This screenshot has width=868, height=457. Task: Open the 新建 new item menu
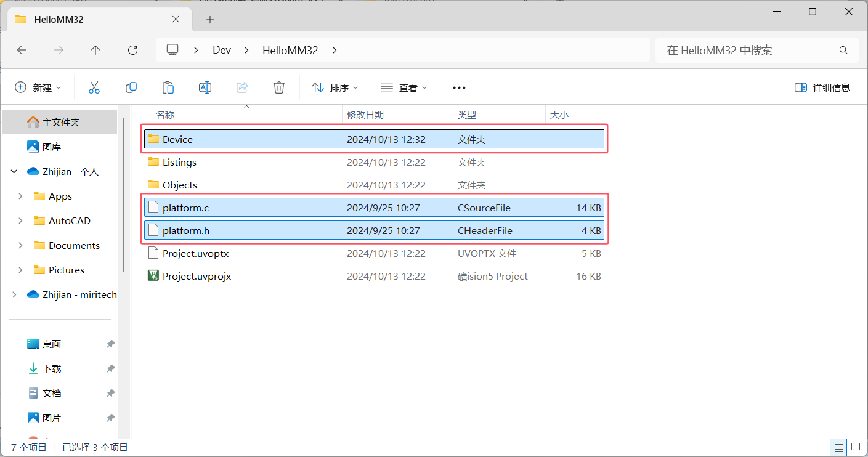pyautogui.click(x=38, y=87)
